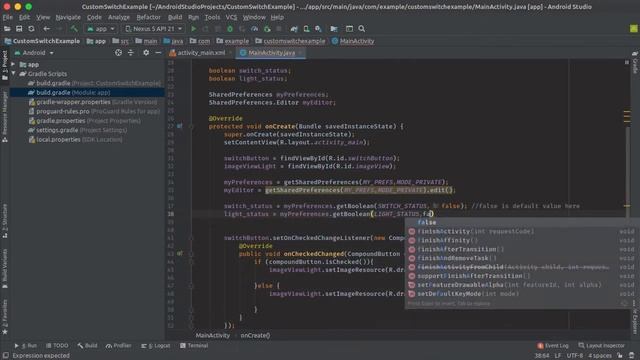This screenshot has width=640, height=360.
Task: Navigate back with the left arrow icon
Action: coord(47,29)
